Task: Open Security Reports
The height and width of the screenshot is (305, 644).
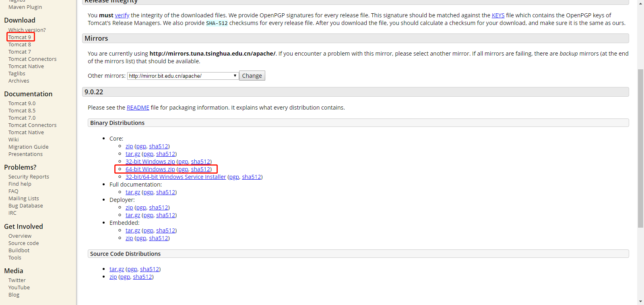Action: tap(29, 176)
